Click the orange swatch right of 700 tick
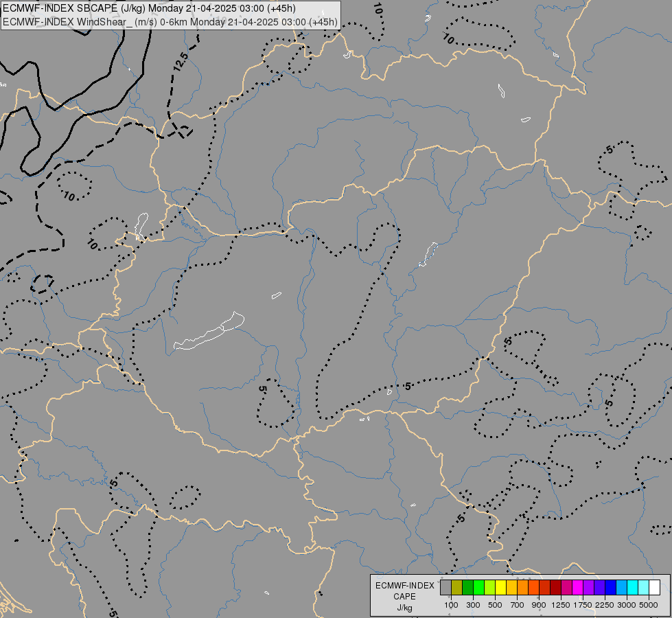The height and width of the screenshot is (618, 672). (523, 587)
